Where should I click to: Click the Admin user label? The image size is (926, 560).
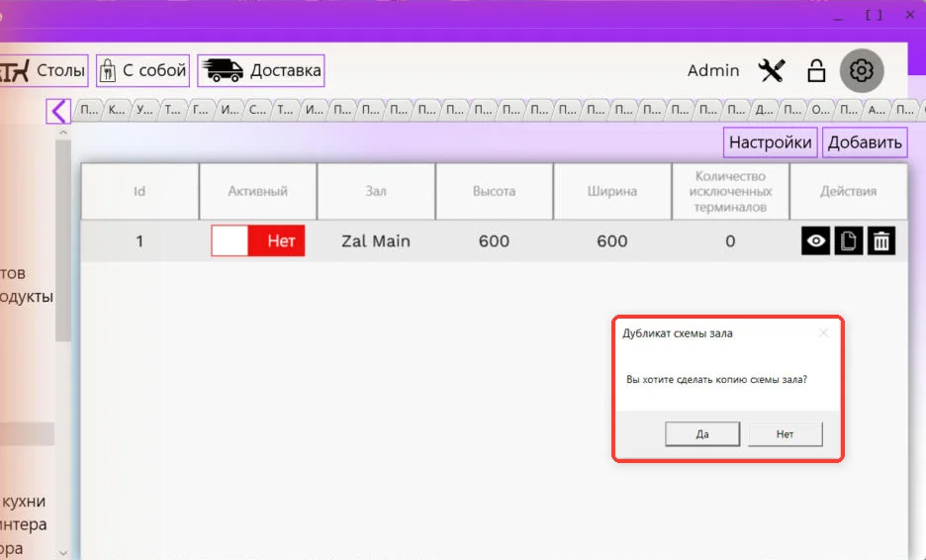tap(713, 70)
